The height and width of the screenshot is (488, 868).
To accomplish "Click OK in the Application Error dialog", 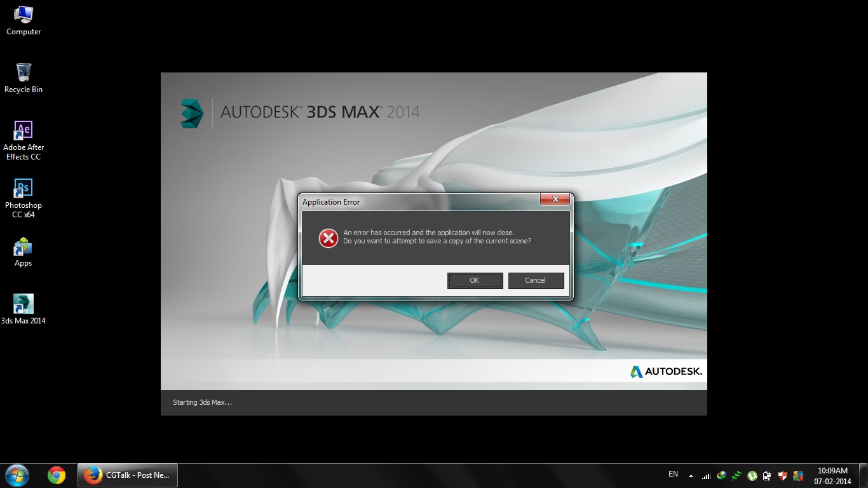I will [x=475, y=280].
